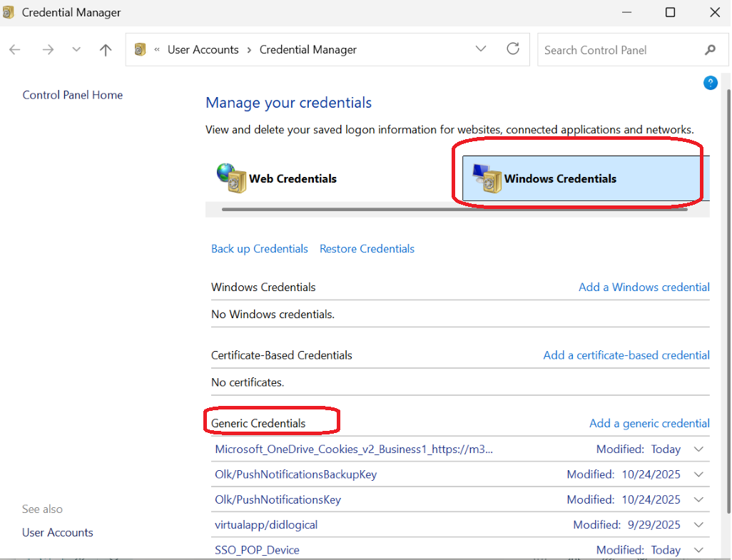Click Add a generic credential link
Viewport: 732px width, 560px height.
[x=649, y=423]
